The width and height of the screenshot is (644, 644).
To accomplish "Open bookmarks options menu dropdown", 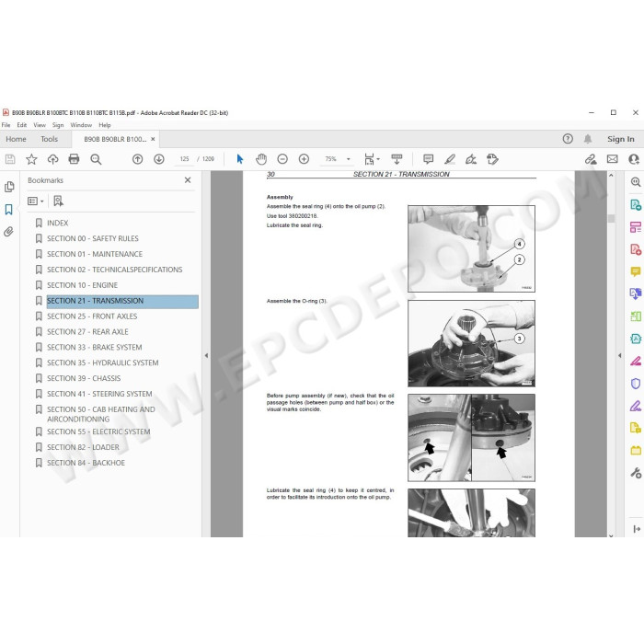I will coord(36,201).
